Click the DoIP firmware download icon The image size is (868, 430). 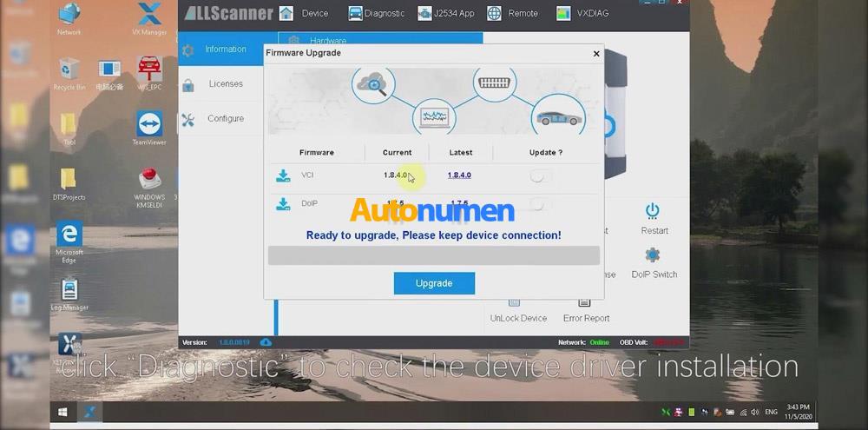[x=284, y=204]
